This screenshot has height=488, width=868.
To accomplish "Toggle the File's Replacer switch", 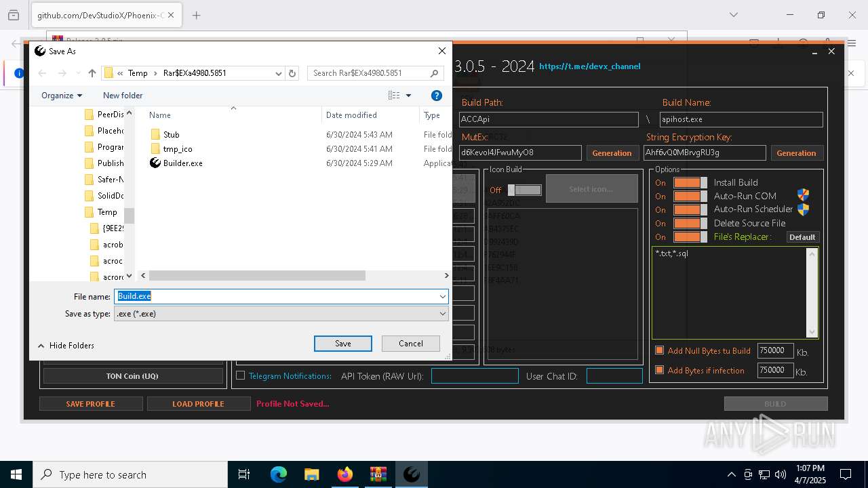I will tap(690, 237).
